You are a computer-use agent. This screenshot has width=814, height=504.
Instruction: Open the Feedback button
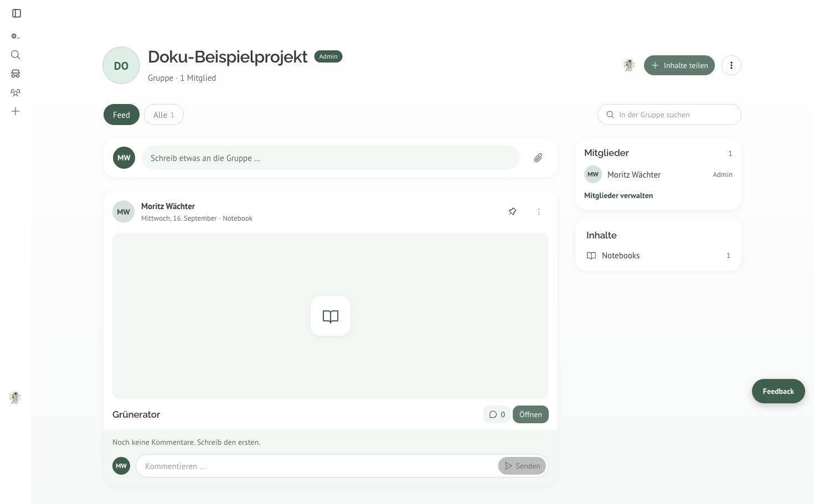tap(779, 391)
